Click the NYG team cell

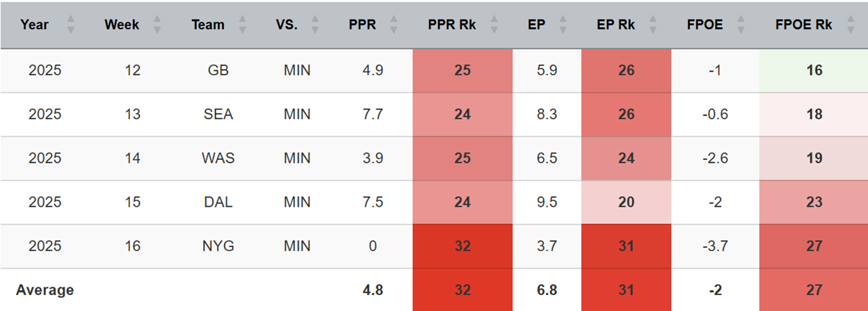tap(218, 246)
